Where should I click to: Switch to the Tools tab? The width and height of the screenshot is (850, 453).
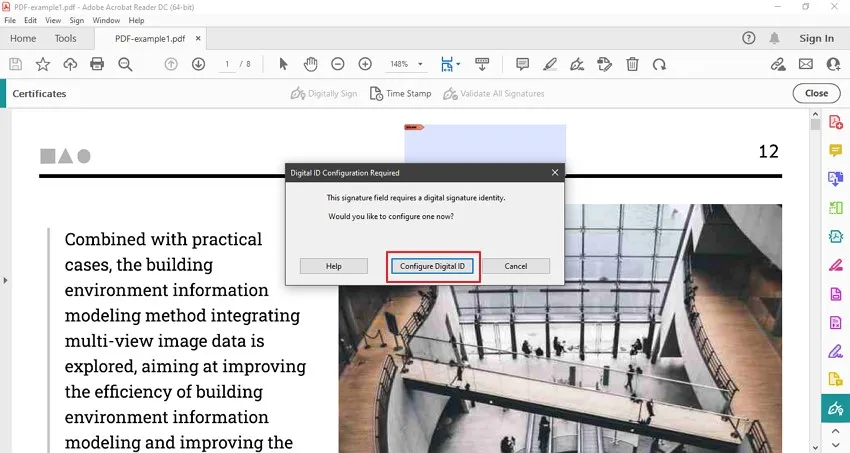(66, 38)
